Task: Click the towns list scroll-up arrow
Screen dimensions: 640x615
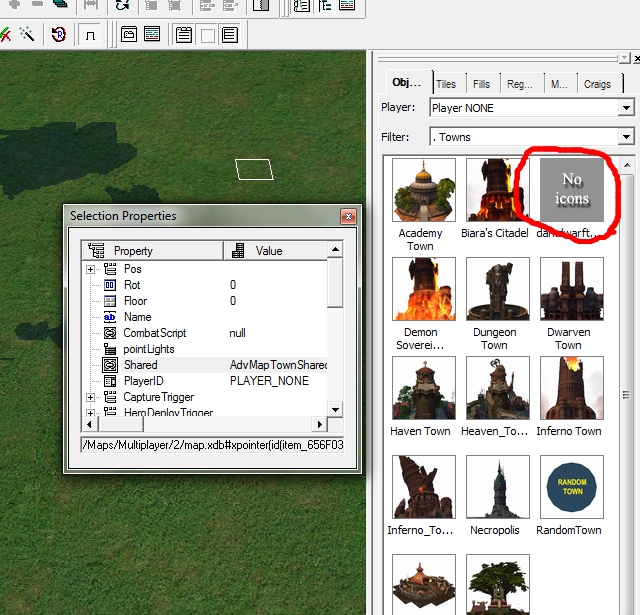Action: pyautogui.click(x=627, y=165)
